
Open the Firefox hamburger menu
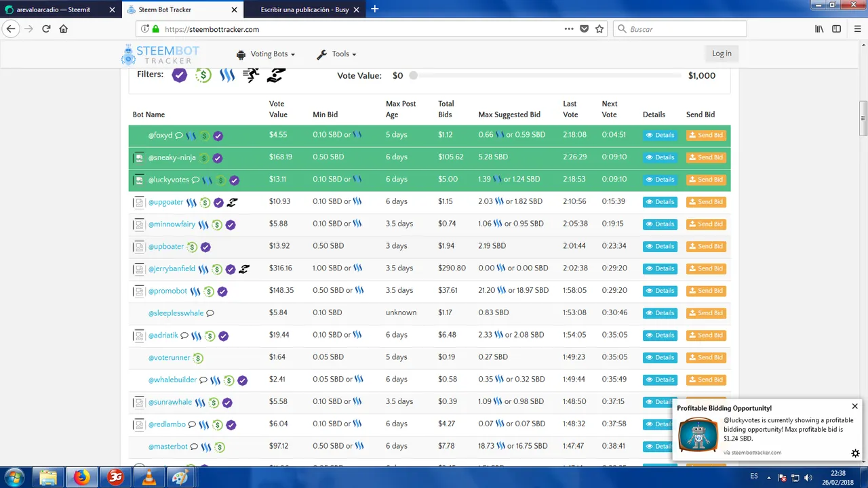(856, 29)
